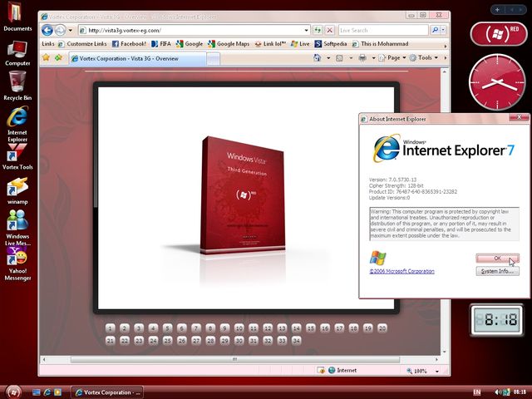The height and width of the screenshot is (399, 532).
Task: Click the Internet Explorer quick launch icon
Action: point(47,392)
